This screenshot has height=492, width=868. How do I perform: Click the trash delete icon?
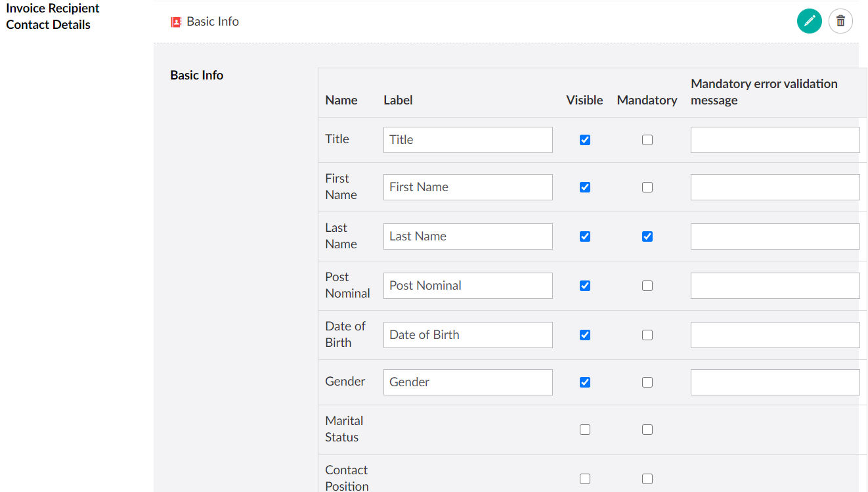point(841,21)
